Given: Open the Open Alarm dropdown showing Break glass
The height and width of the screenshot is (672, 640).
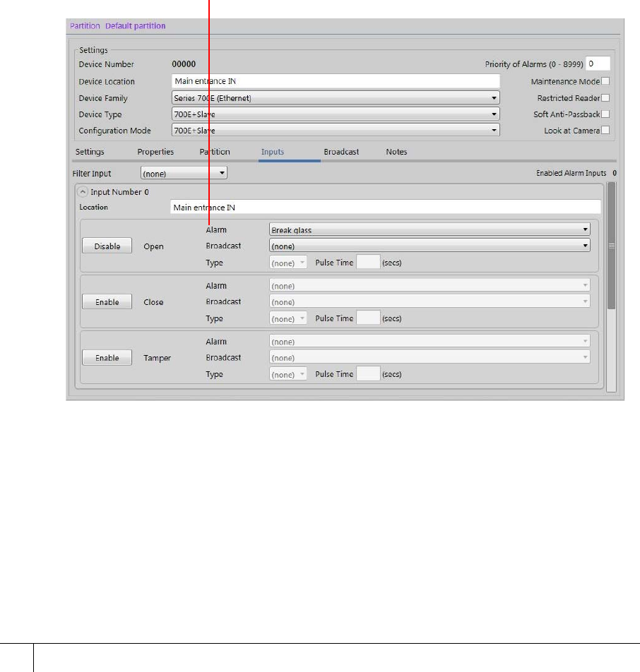Looking at the screenshot, I should [x=429, y=229].
